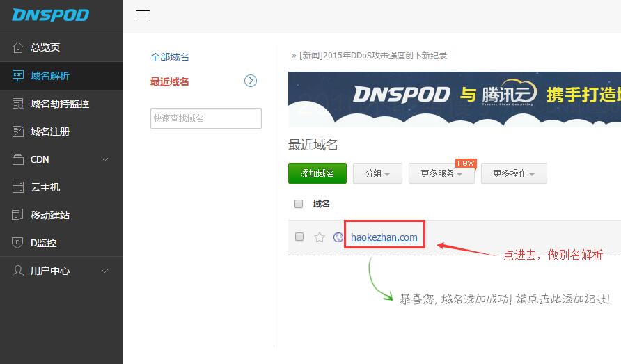Expand the 用户中心 submenu chevron
This screenshot has height=364, width=621.
click(x=105, y=271)
